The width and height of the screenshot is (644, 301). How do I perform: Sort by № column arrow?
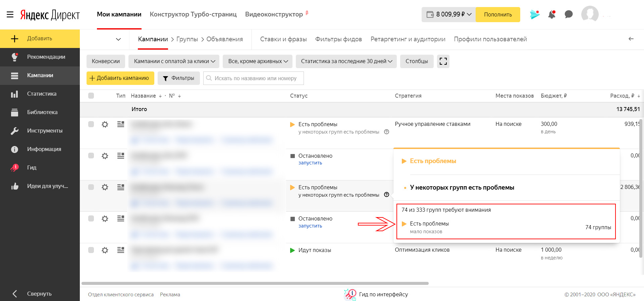pos(179,96)
